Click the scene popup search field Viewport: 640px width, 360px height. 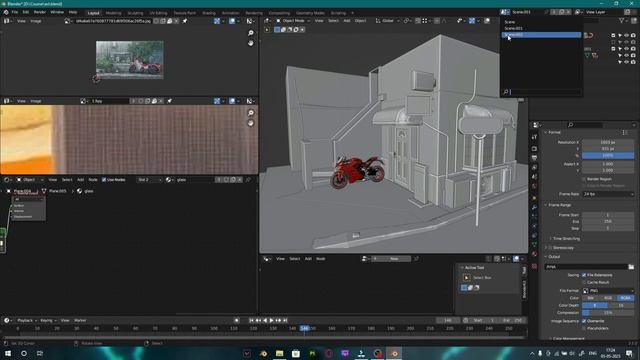pos(541,92)
